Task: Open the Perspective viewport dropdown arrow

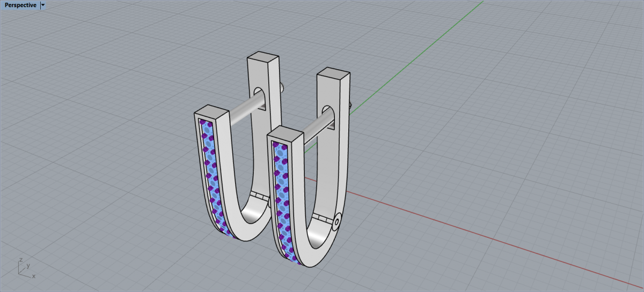Action: (43, 5)
